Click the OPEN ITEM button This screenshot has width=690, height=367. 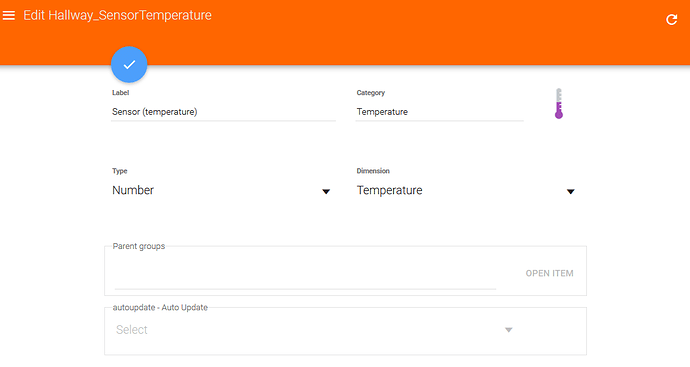coord(549,273)
